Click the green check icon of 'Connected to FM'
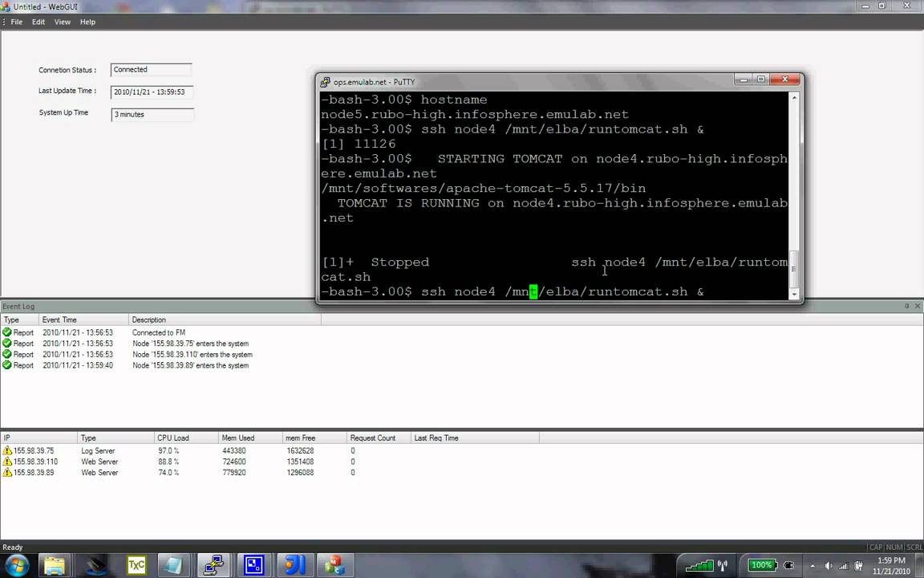924x578 pixels. (7, 332)
